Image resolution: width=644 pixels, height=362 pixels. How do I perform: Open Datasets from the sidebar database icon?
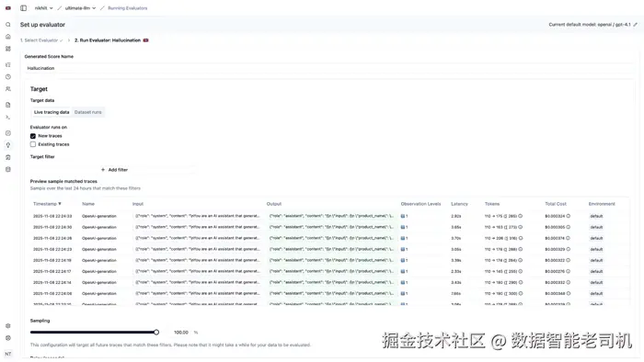(x=7, y=169)
